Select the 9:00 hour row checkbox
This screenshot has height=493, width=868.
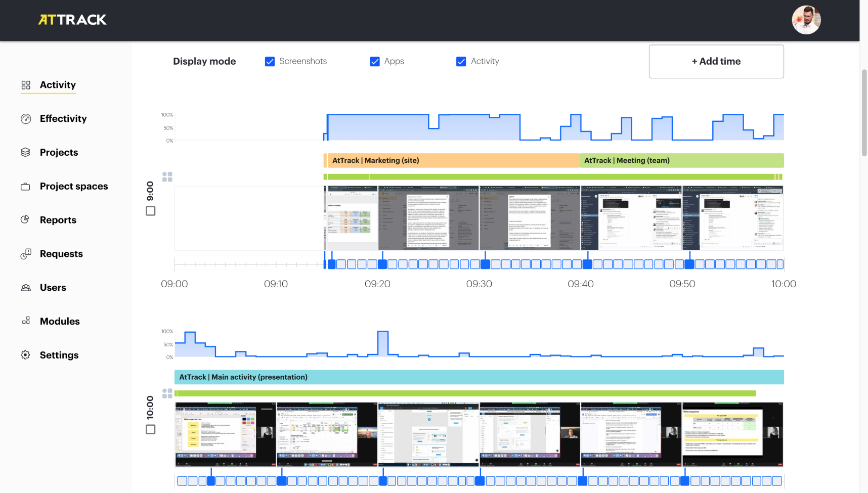click(151, 211)
